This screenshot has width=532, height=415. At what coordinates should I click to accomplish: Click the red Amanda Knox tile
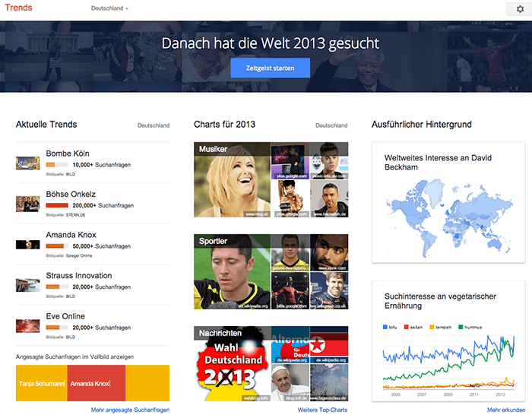coord(97,383)
